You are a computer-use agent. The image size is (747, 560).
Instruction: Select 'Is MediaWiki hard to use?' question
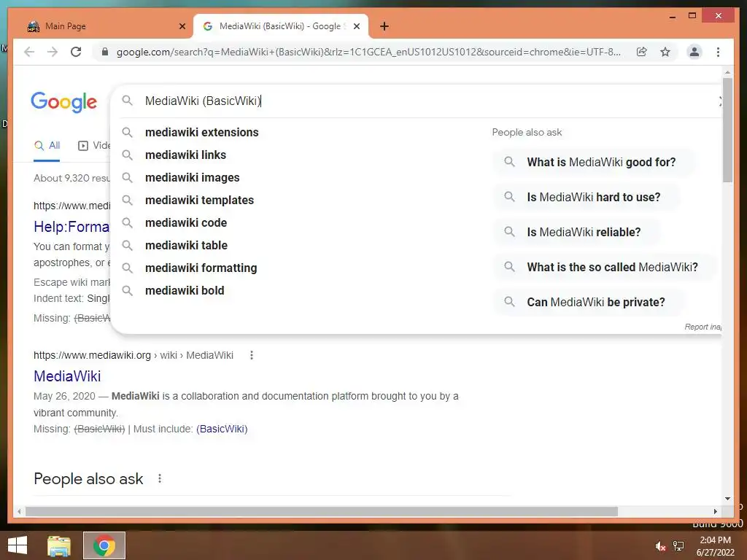(586, 197)
